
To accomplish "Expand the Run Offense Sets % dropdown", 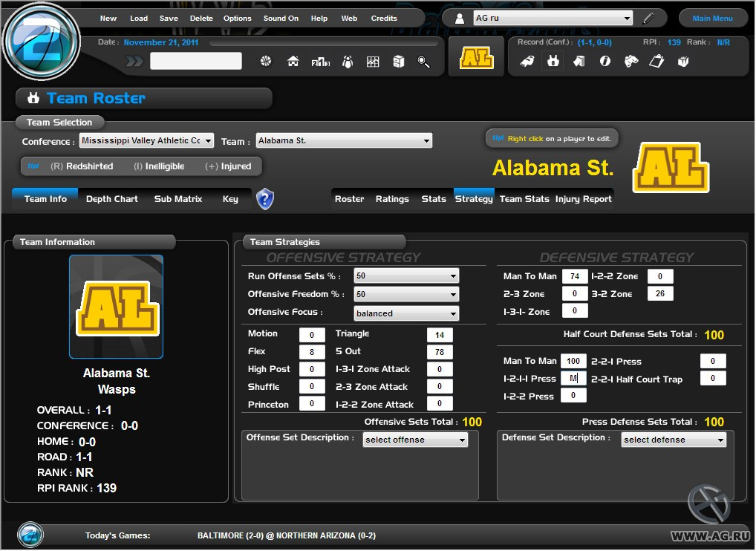I will tap(406, 275).
